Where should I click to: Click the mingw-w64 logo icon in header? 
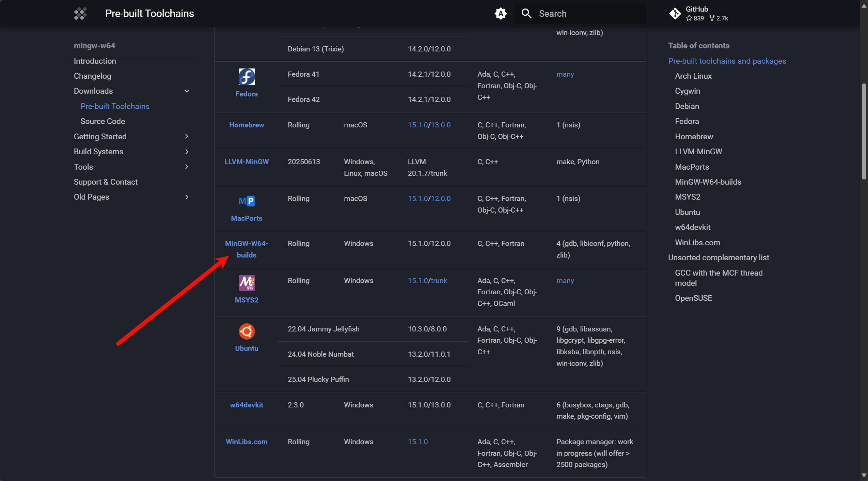click(80, 14)
